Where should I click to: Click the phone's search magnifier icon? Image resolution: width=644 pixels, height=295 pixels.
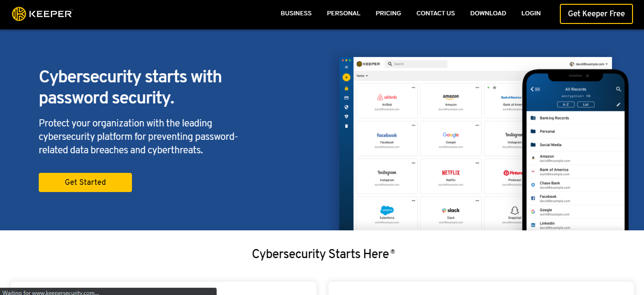coord(618,89)
